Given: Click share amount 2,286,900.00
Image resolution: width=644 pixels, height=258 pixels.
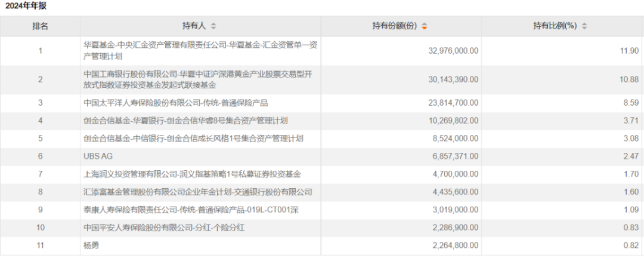Looking at the screenshot, I should (x=454, y=228).
